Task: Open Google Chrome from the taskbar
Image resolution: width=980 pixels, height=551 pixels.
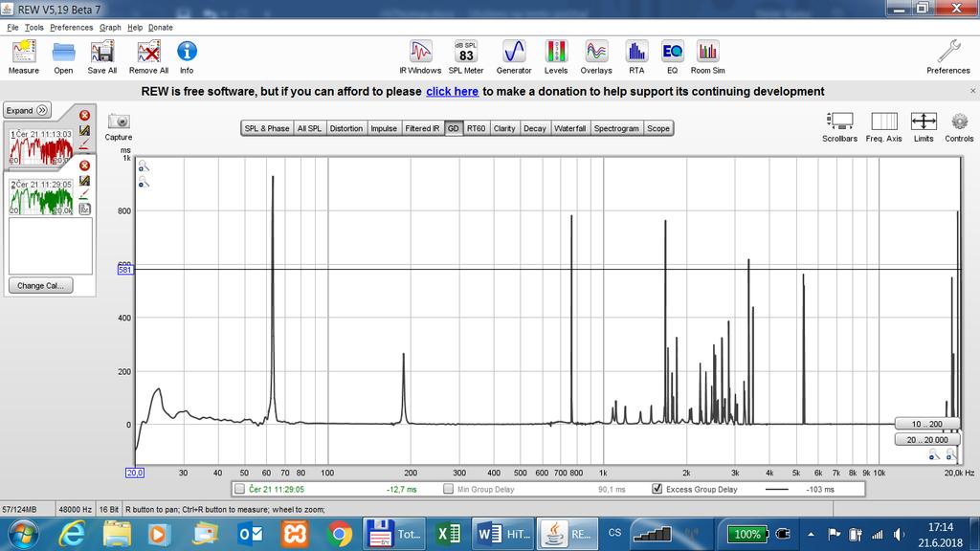Action: click(x=339, y=534)
